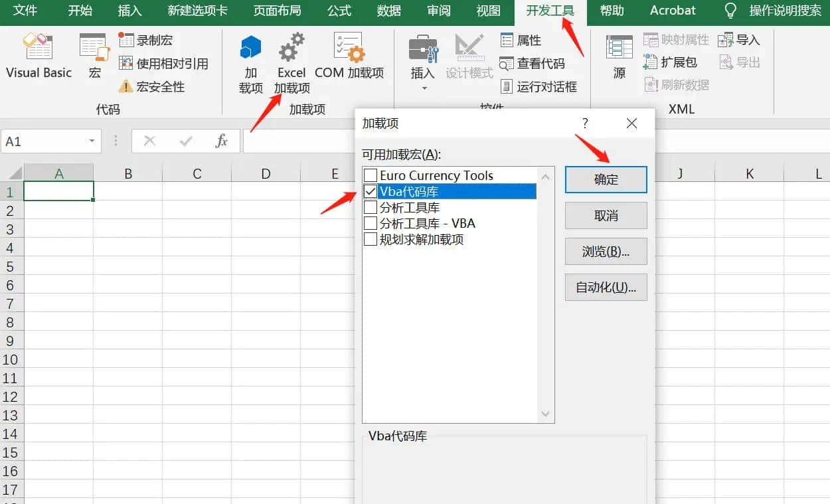The width and height of the screenshot is (830, 504).
Task: Uncheck the Vba代码库 add-in
Action: 371,191
